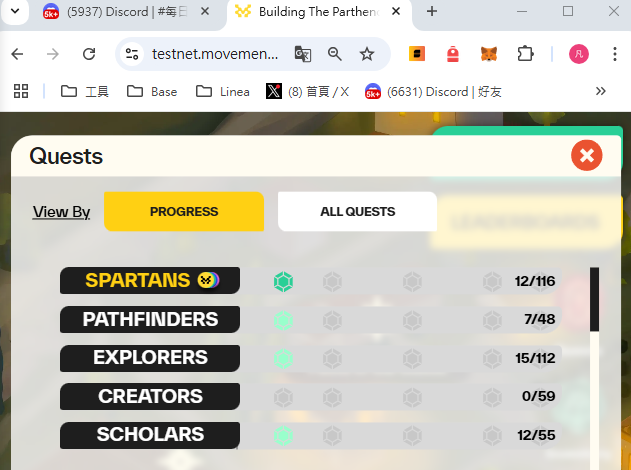Open the orange wallet extension icon
Image resolution: width=631 pixels, height=470 pixels.
click(417, 54)
